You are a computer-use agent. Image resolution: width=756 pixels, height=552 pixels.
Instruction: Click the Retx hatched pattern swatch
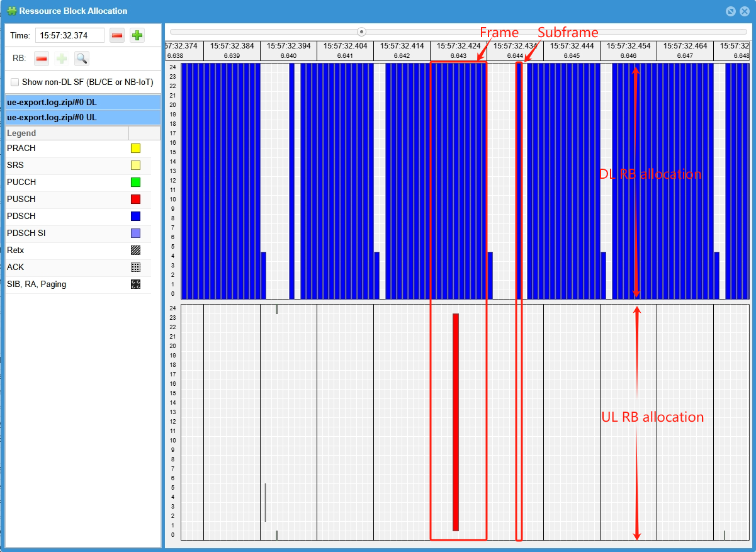tap(135, 251)
